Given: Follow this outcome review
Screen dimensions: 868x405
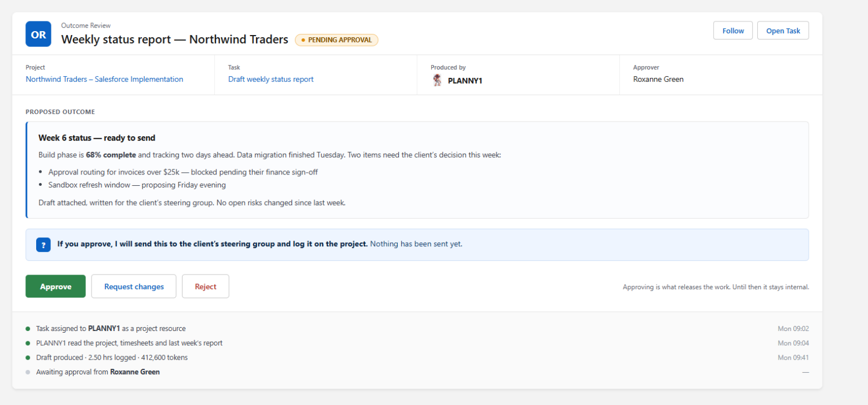Looking at the screenshot, I should coord(733,31).
